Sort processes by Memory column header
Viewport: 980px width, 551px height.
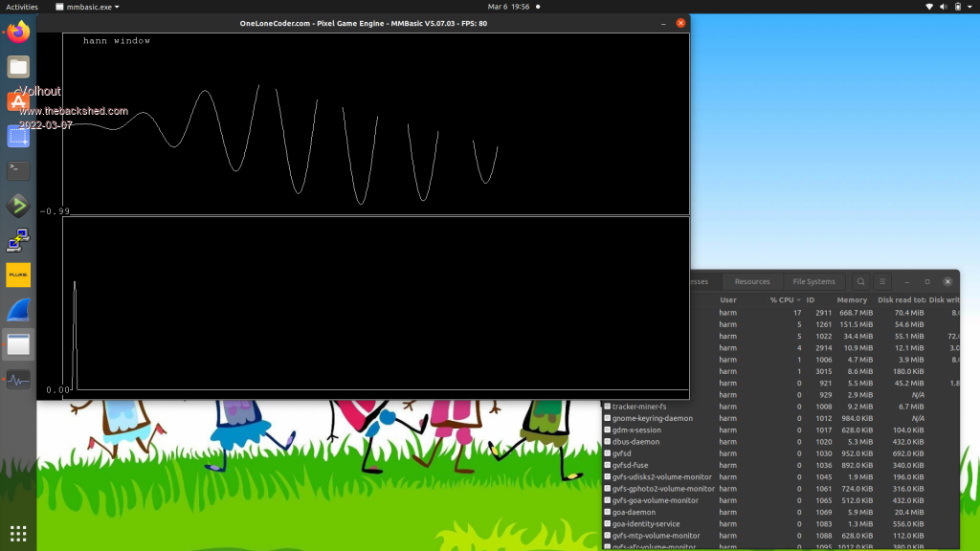point(852,300)
